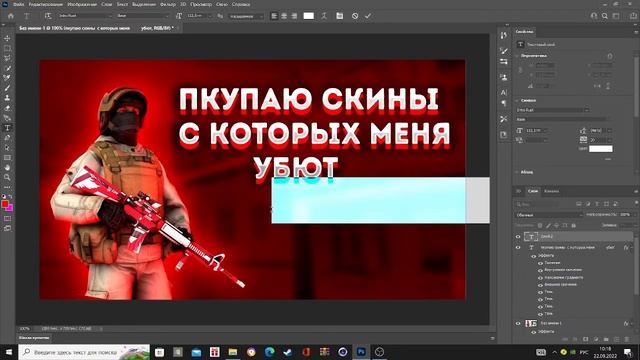Hide Эффекты of the text layer

(533, 256)
